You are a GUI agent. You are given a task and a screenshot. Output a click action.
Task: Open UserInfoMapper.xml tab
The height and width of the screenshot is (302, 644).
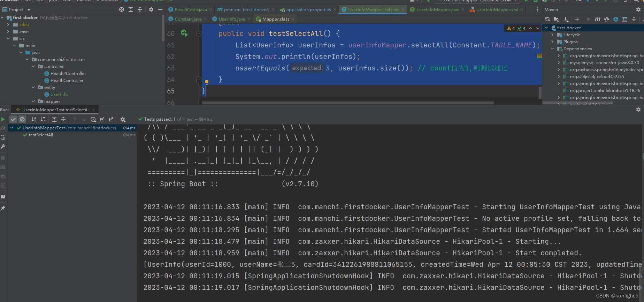click(497, 9)
